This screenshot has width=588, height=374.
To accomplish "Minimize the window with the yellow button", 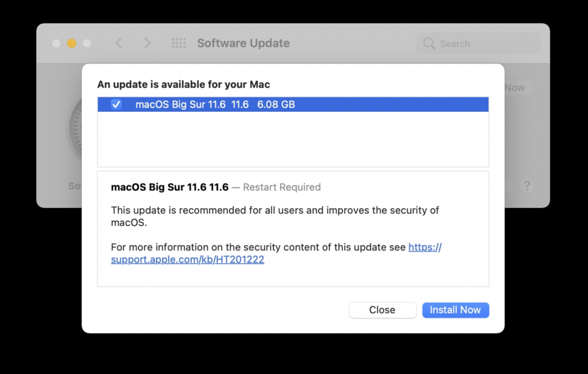I will pos(72,43).
